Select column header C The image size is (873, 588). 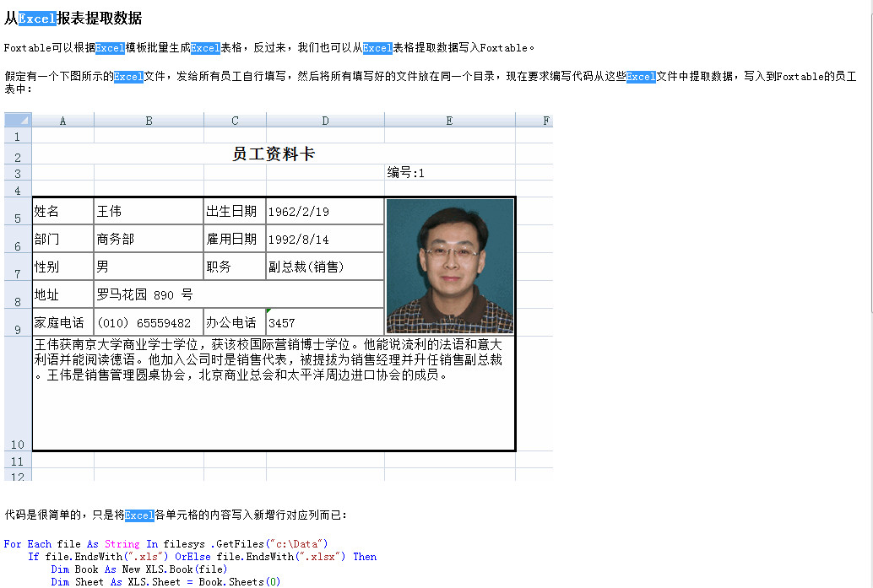[x=235, y=120]
